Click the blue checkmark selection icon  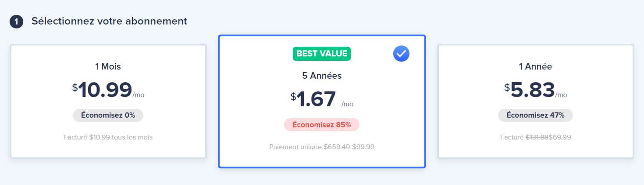[401, 54]
